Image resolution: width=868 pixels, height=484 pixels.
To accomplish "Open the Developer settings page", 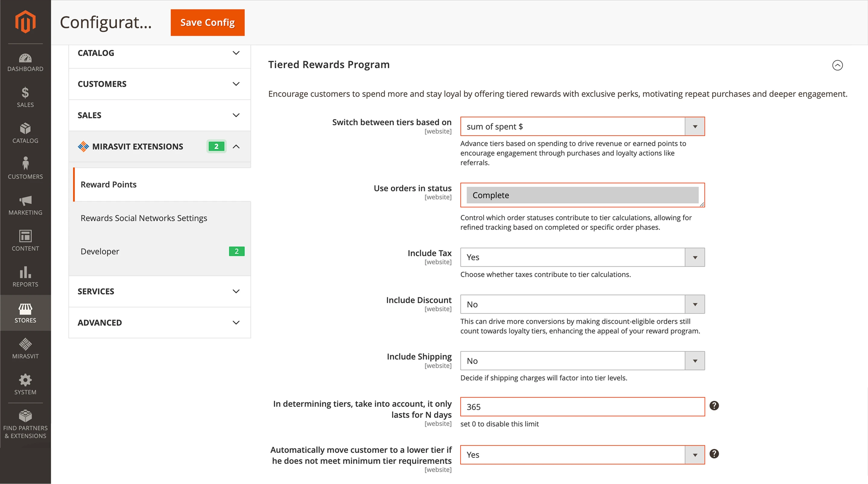I will click(x=100, y=251).
